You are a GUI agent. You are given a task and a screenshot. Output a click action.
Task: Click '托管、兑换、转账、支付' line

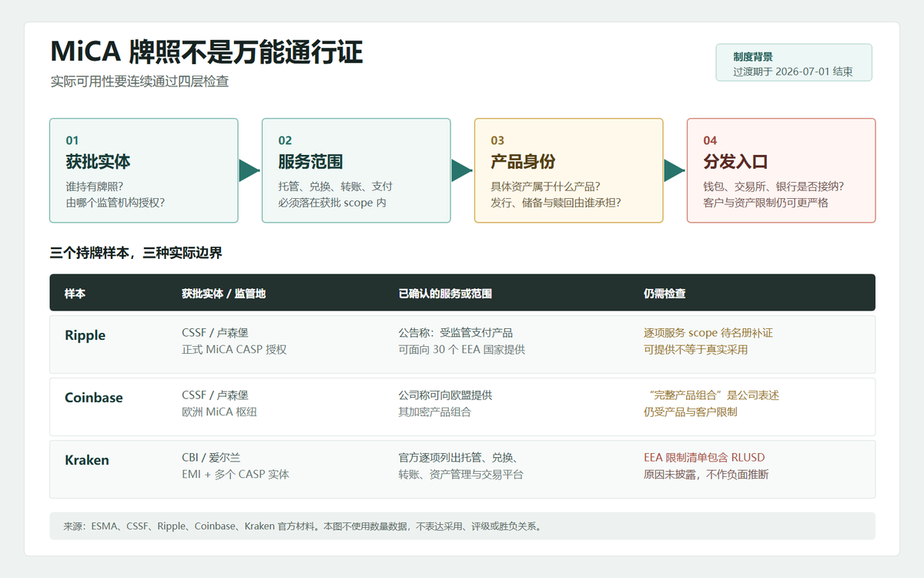tap(335, 187)
